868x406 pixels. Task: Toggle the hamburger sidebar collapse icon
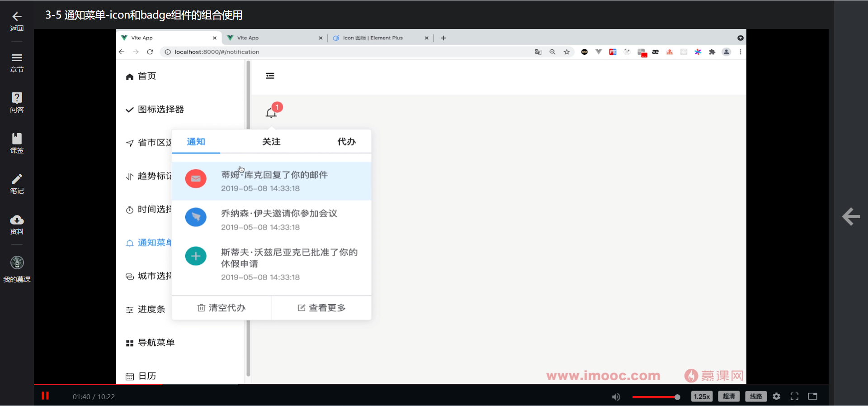click(x=270, y=76)
